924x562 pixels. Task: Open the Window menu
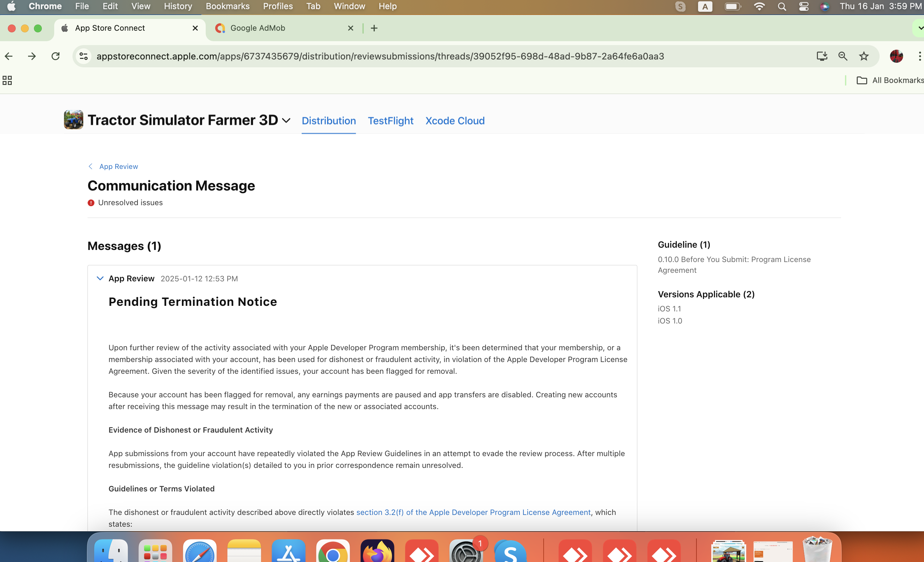349,7
